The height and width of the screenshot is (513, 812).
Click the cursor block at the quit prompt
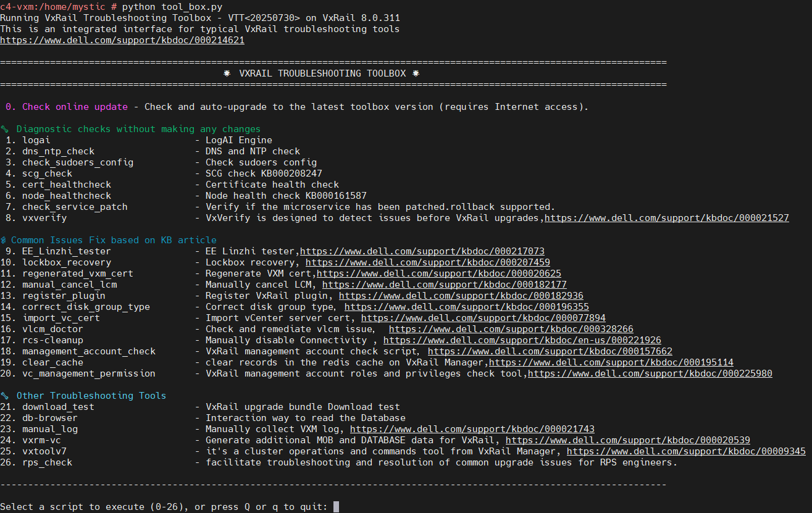click(336, 507)
